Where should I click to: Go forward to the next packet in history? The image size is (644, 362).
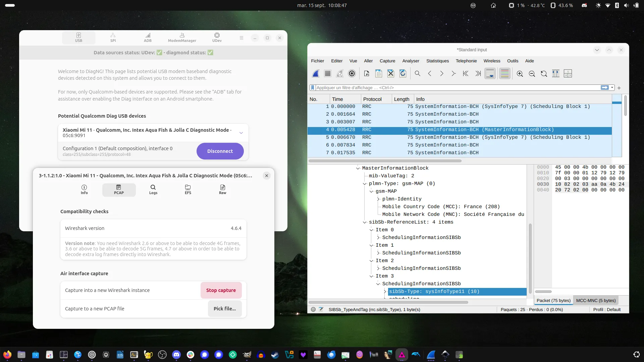pyautogui.click(x=442, y=73)
